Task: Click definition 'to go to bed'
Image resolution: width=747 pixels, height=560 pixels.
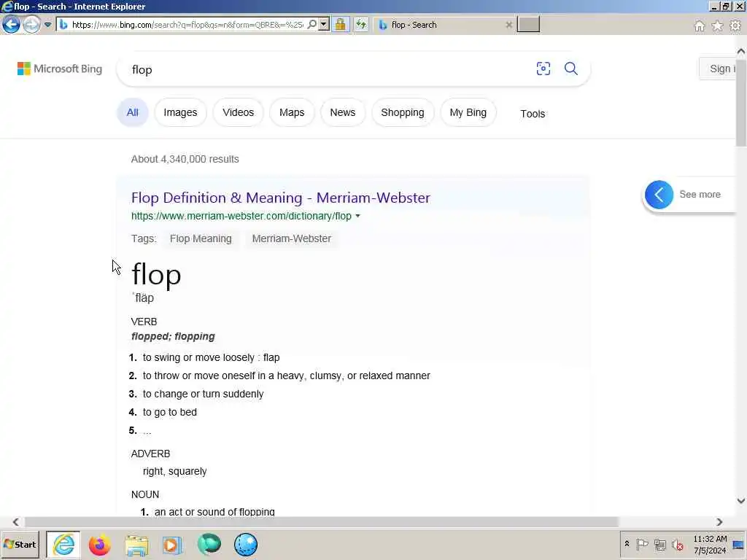Action: click(x=169, y=412)
